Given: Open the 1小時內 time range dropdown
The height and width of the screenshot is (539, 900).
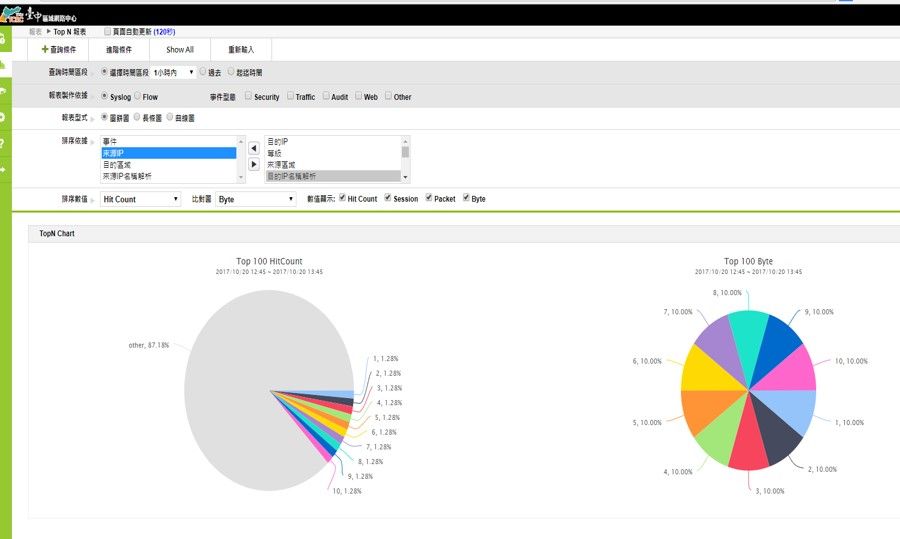Looking at the screenshot, I should click(x=174, y=72).
